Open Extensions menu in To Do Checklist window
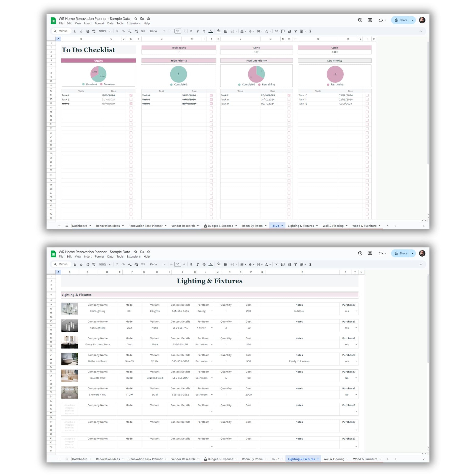The height and width of the screenshot is (476, 476). click(133, 23)
